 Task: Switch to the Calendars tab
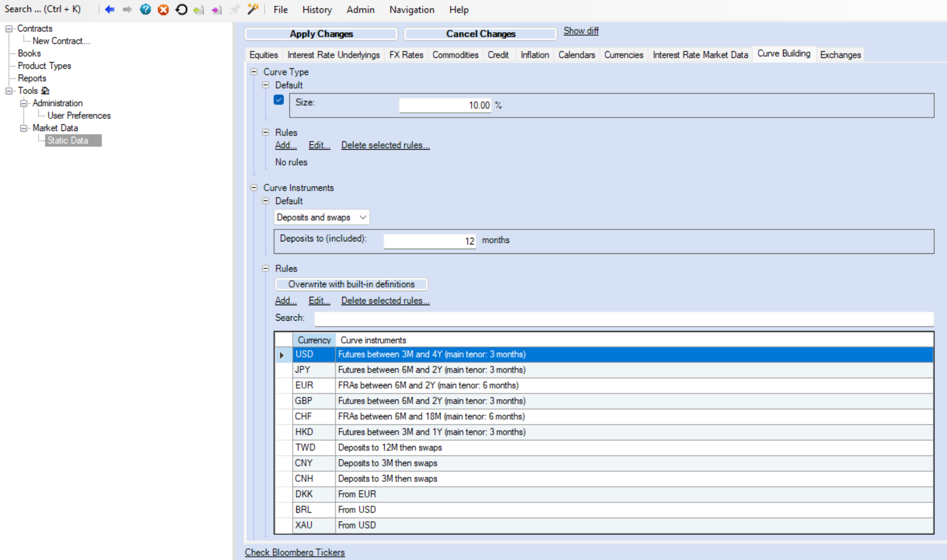point(576,55)
